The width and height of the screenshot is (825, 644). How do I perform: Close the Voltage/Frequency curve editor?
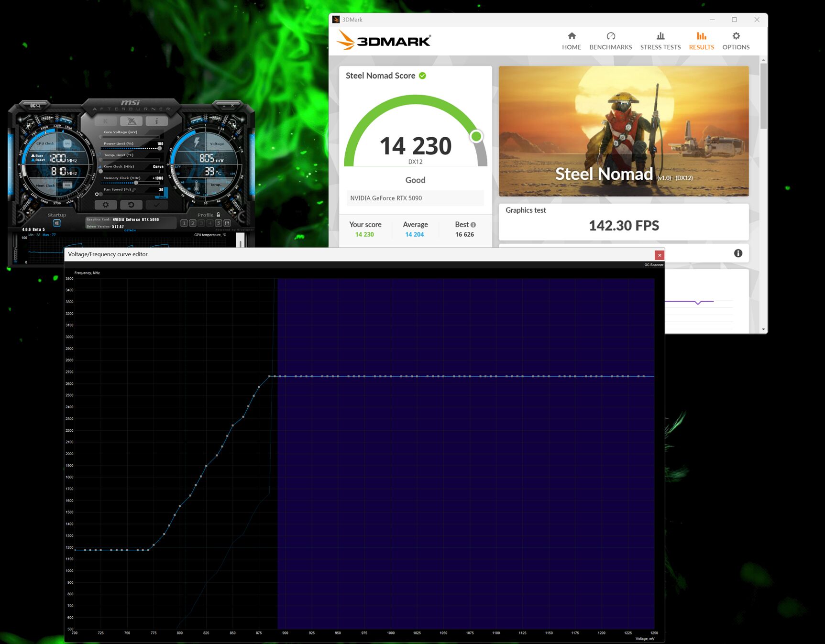660,255
